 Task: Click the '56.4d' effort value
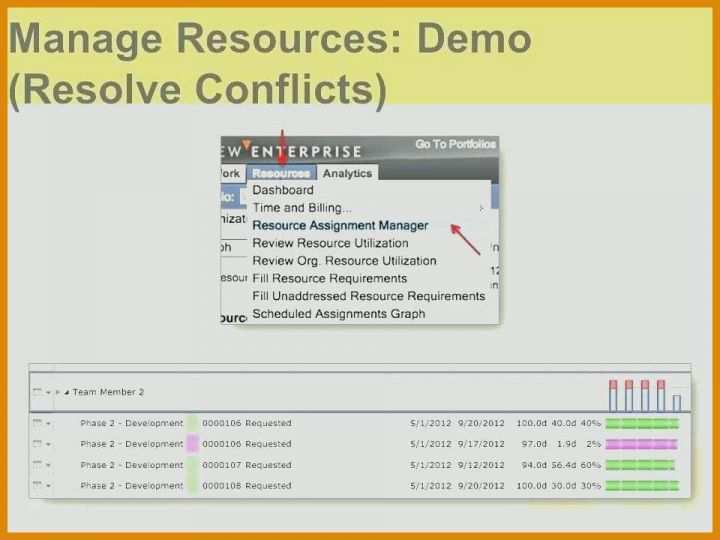click(563, 465)
